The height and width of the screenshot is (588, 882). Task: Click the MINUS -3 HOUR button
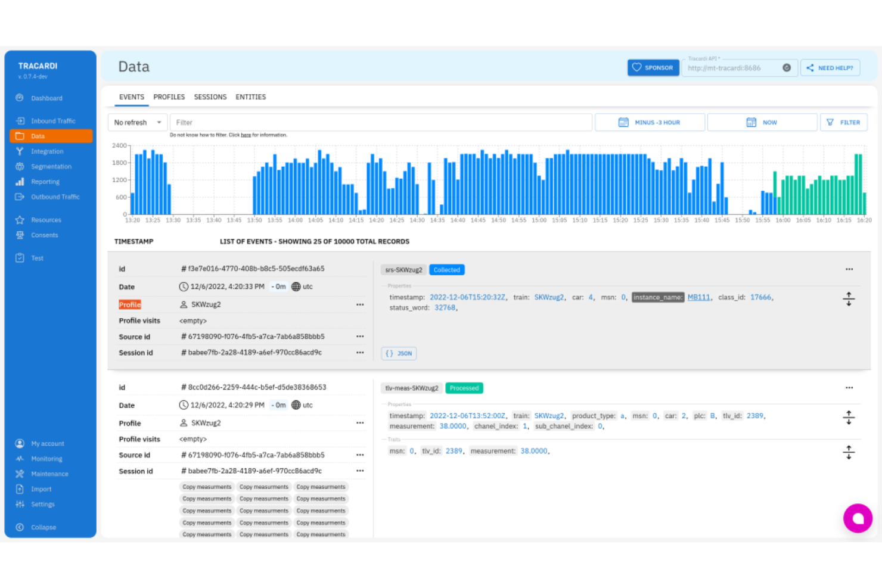point(650,122)
